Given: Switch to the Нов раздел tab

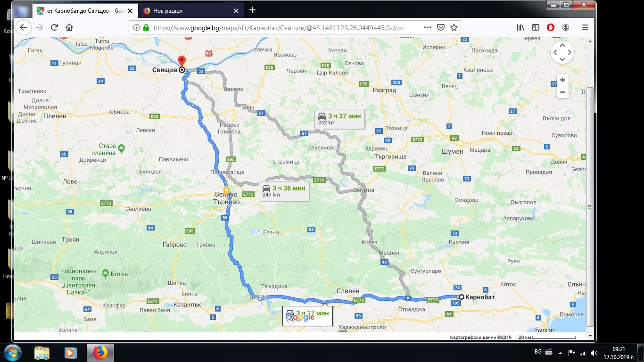Looking at the screenshot, I should (190, 10).
